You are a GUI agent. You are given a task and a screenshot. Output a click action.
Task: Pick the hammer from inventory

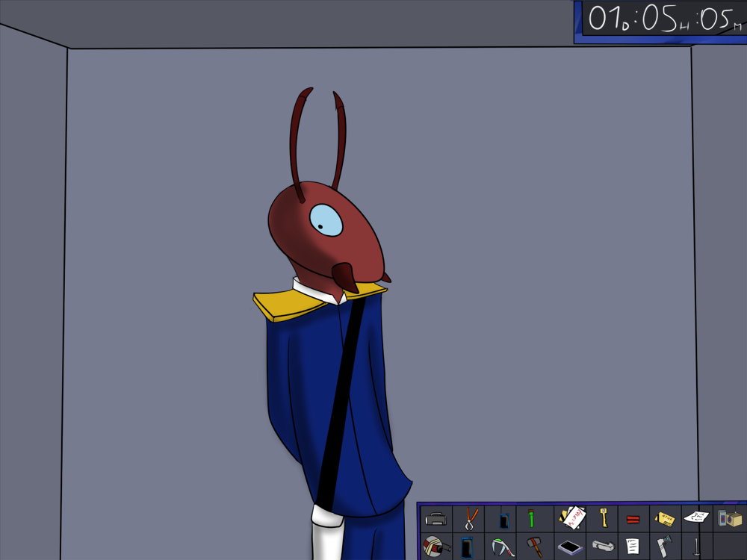[534, 547]
